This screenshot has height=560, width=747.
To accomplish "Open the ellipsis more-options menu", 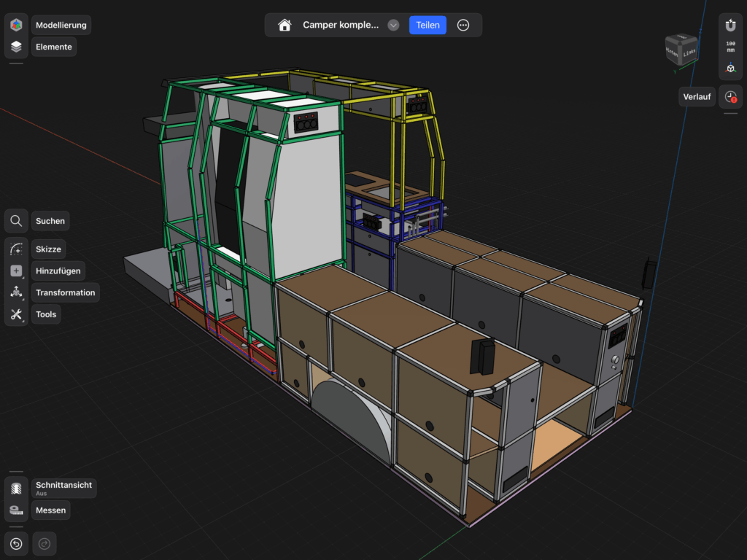I will pos(463,25).
